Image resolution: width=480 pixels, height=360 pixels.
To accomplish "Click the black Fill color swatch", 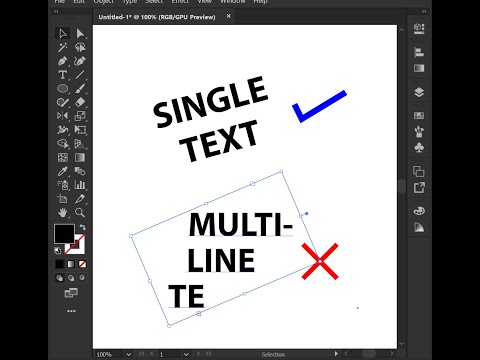I will [x=64, y=234].
